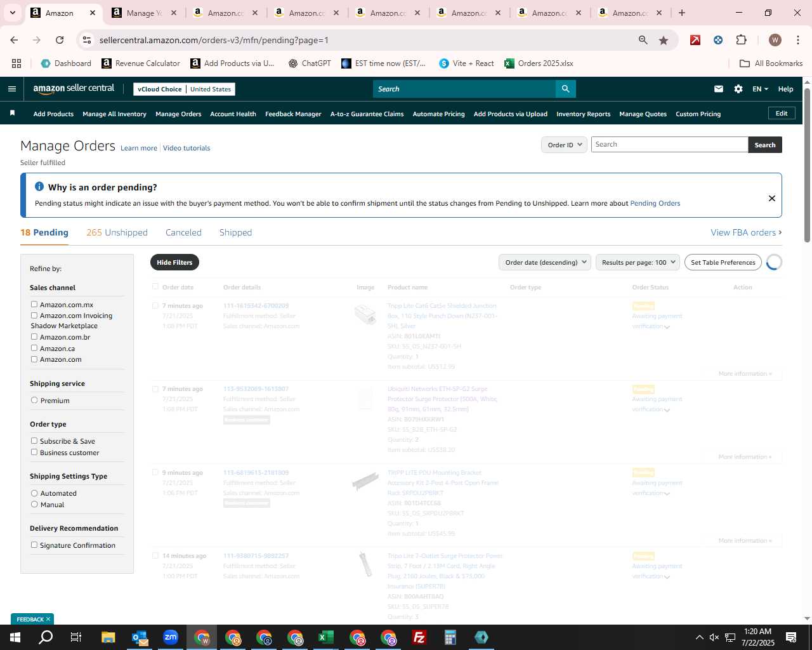Check the Subscribe & Save filter
Image resolution: width=812 pixels, height=650 pixels.
coord(34,441)
